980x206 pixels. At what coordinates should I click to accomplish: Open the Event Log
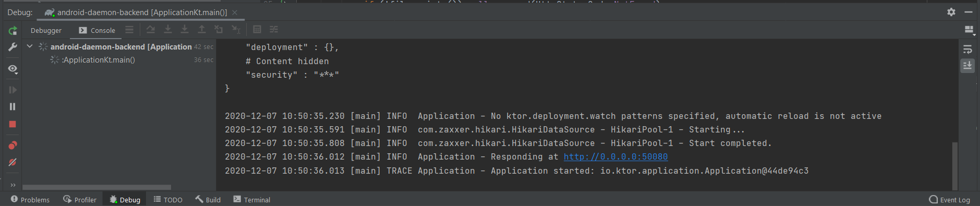(x=950, y=200)
